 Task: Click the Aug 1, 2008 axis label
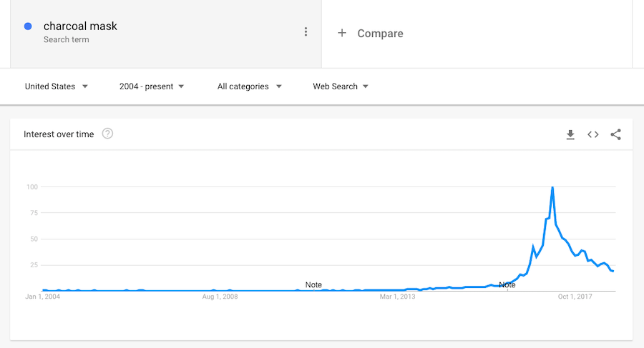point(220,297)
